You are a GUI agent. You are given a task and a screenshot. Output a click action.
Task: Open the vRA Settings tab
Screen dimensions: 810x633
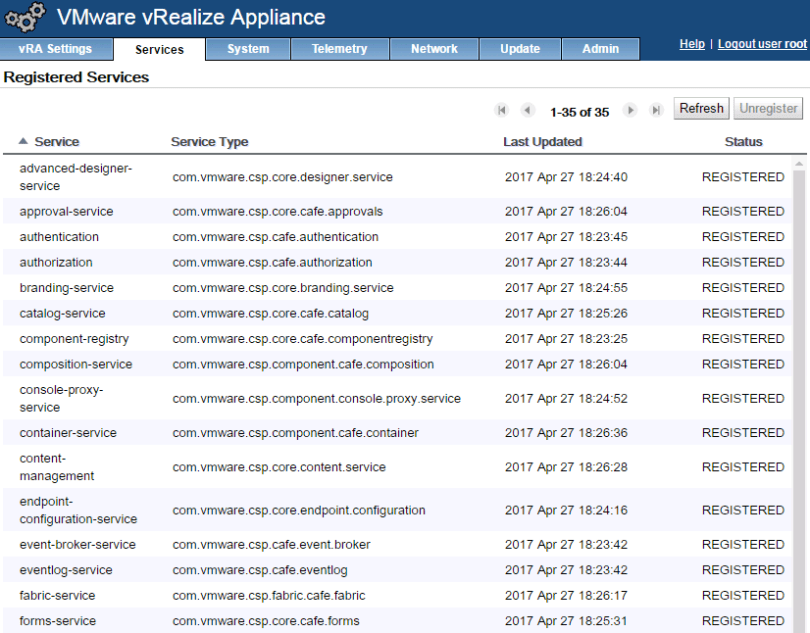click(x=55, y=49)
